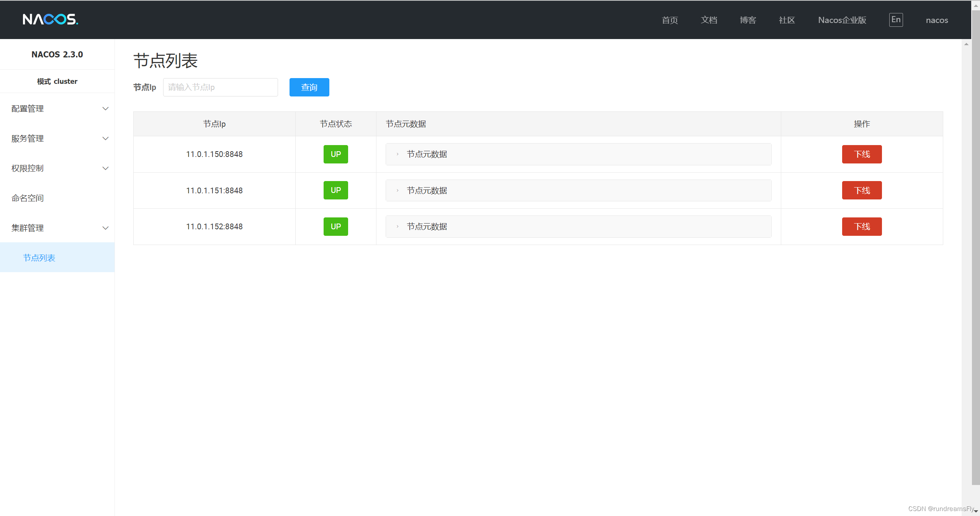
Task: Click the 模式 cluster label
Action: point(57,82)
